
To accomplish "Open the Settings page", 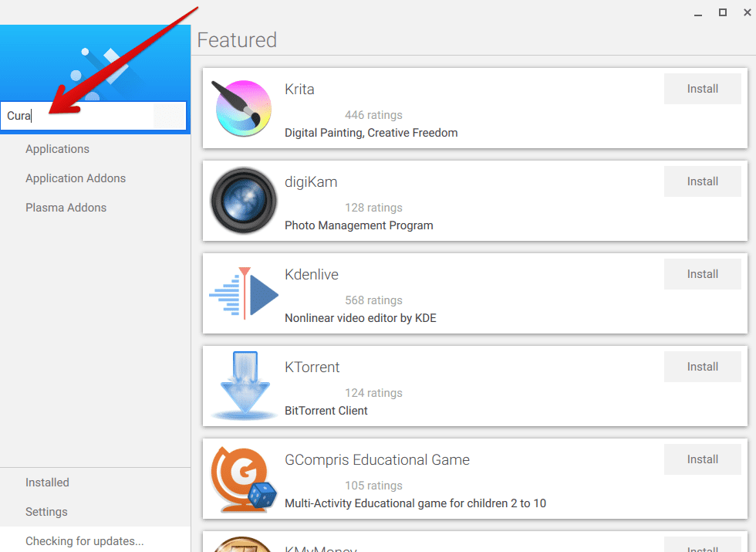I will point(95,512).
